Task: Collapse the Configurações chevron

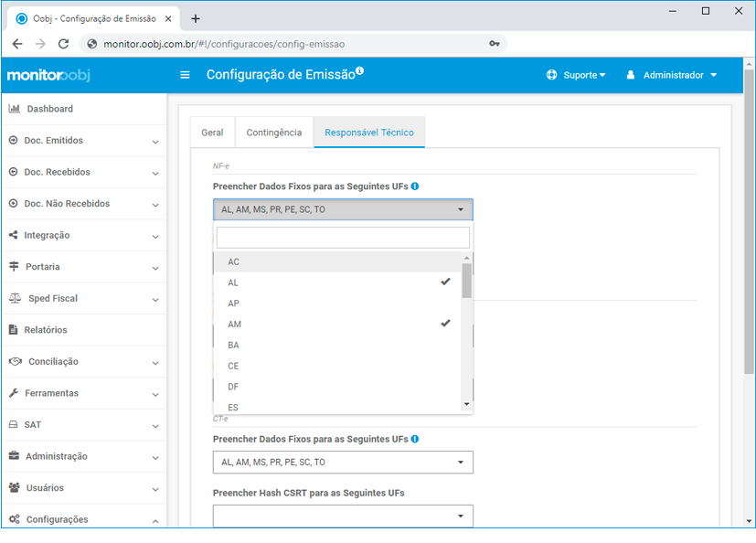Action: 155,521
